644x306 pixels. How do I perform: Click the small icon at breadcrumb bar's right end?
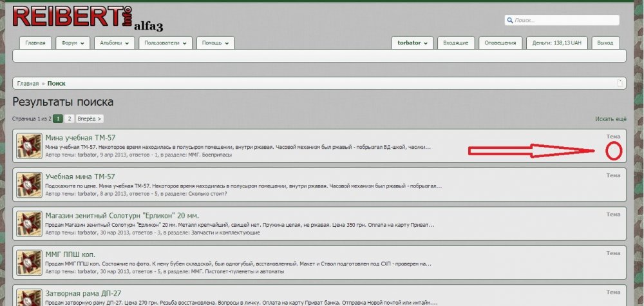[x=619, y=83]
